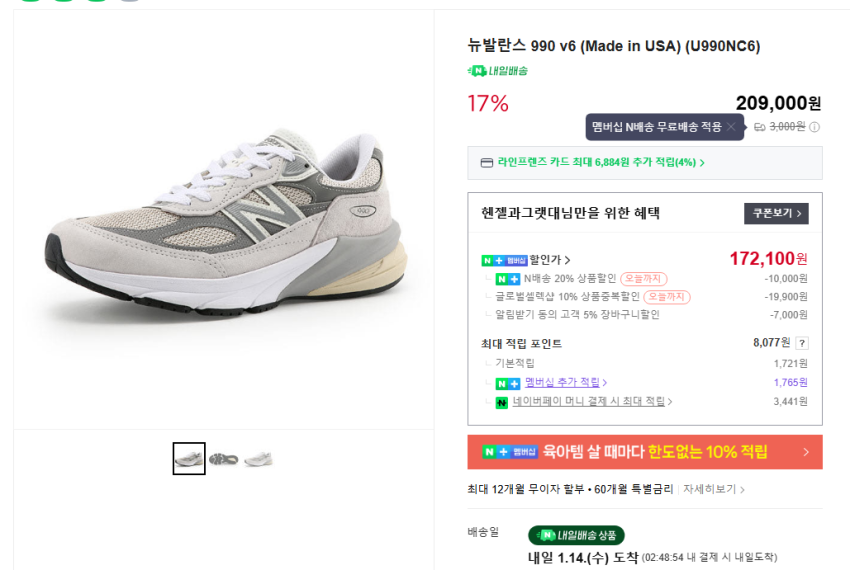Click the main New Balance 990 product image
850x570 pixels.
pyautogui.click(x=223, y=220)
